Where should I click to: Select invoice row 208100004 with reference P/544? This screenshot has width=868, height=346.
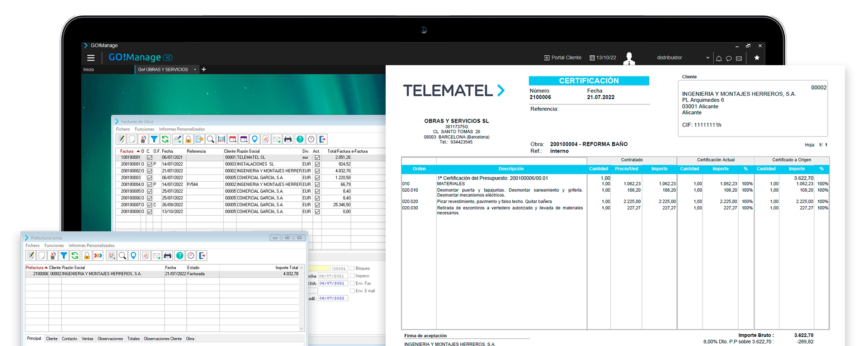tap(250, 185)
